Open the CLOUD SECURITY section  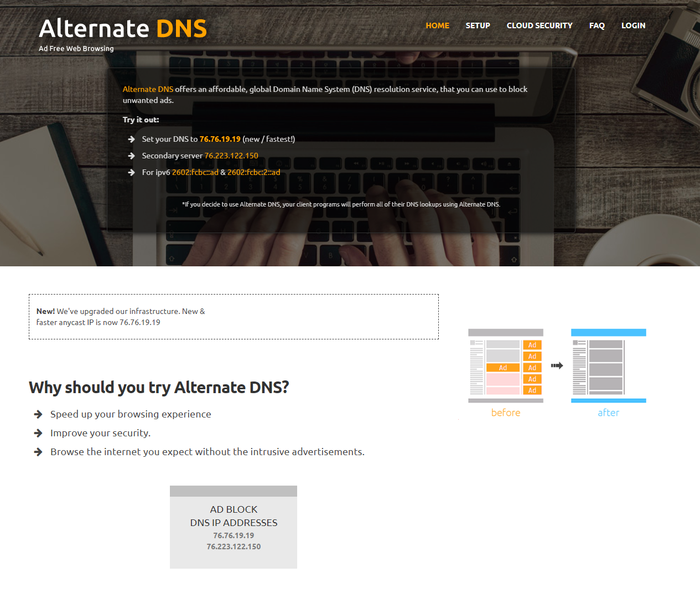point(540,25)
